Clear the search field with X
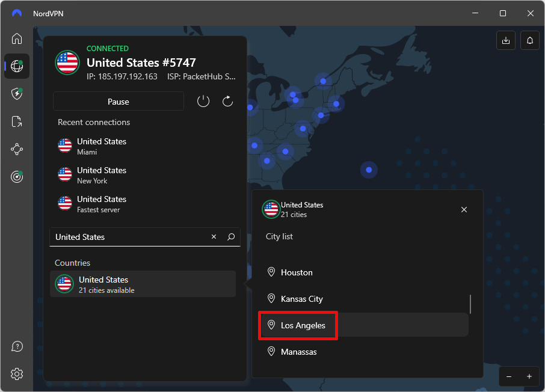 [x=214, y=237]
